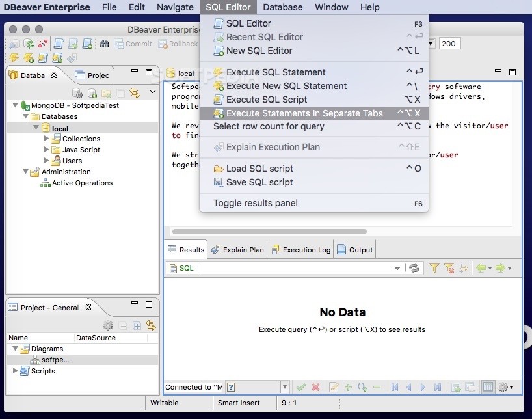Refresh the database connection using toolbar icon

(x=29, y=44)
